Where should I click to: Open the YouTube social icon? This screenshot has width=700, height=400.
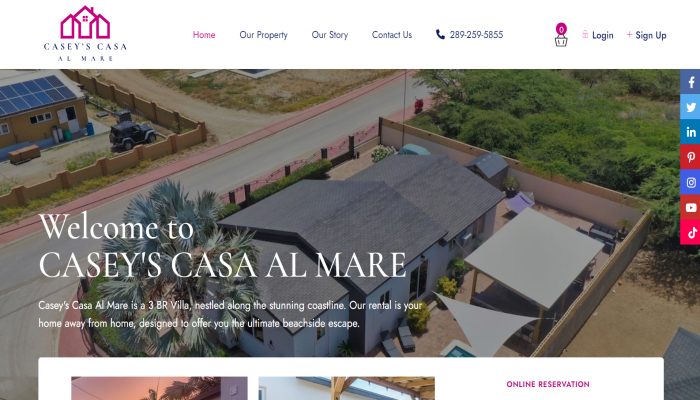[x=690, y=207]
